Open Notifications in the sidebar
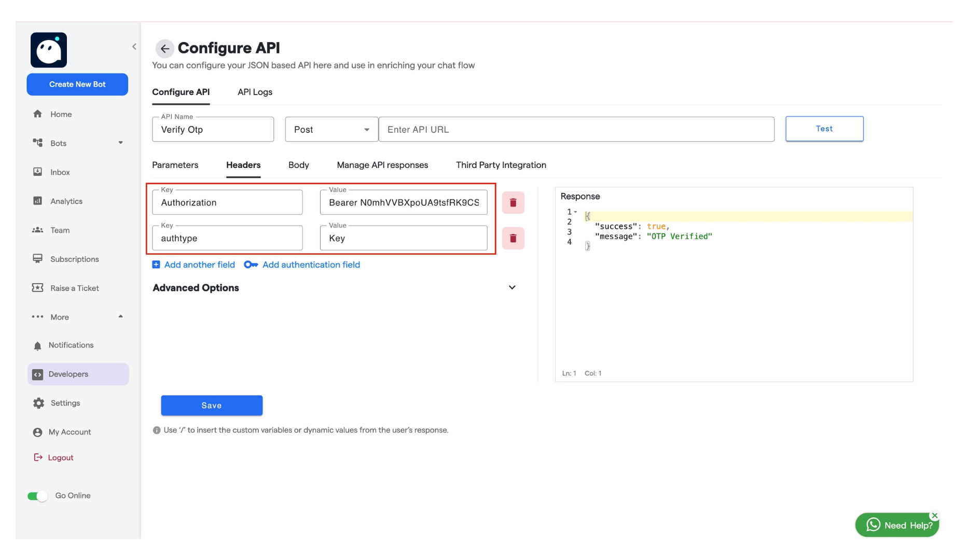This screenshot has width=968, height=560. [71, 345]
